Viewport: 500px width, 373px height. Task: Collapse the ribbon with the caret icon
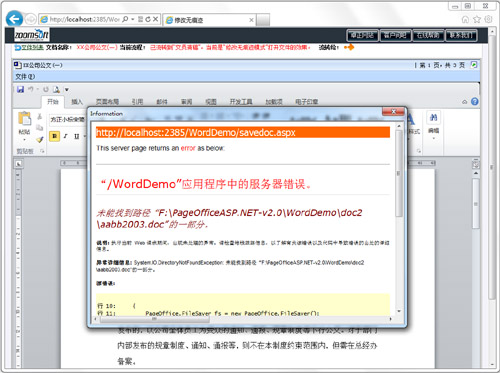coord(464,102)
